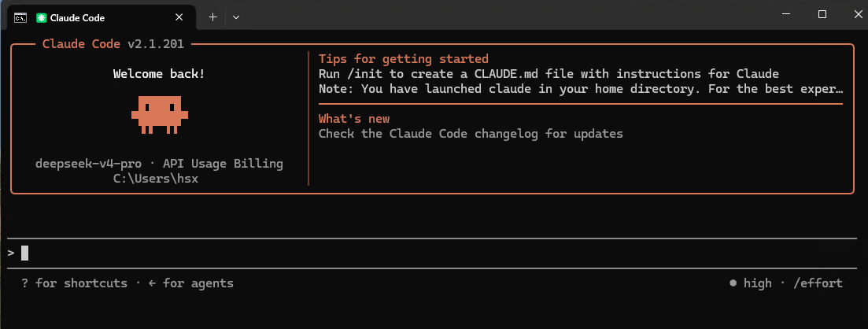Click the 'Tips for getting started' heading

pos(404,59)
